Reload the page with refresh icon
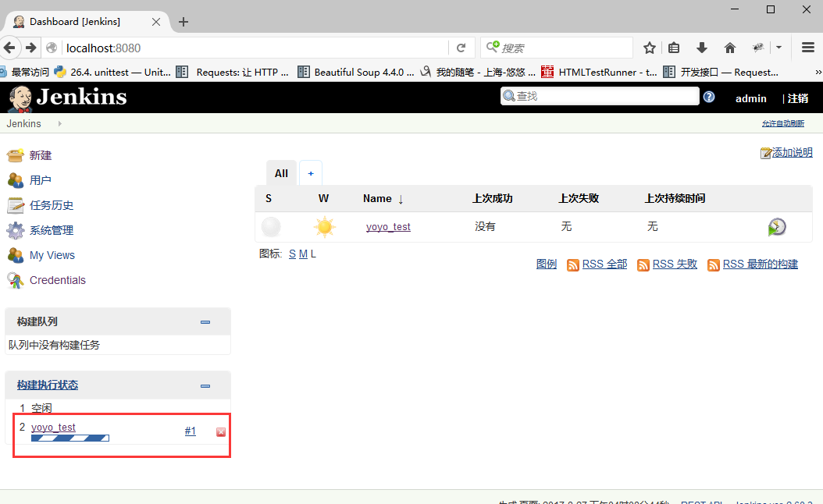 point(461,48)
